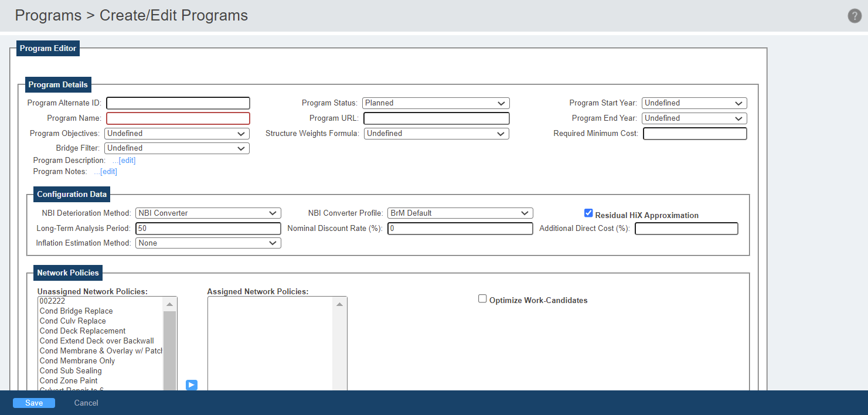Screen dimensions: 868x415
Task: Focus the Program URL field
Action: 437,118
